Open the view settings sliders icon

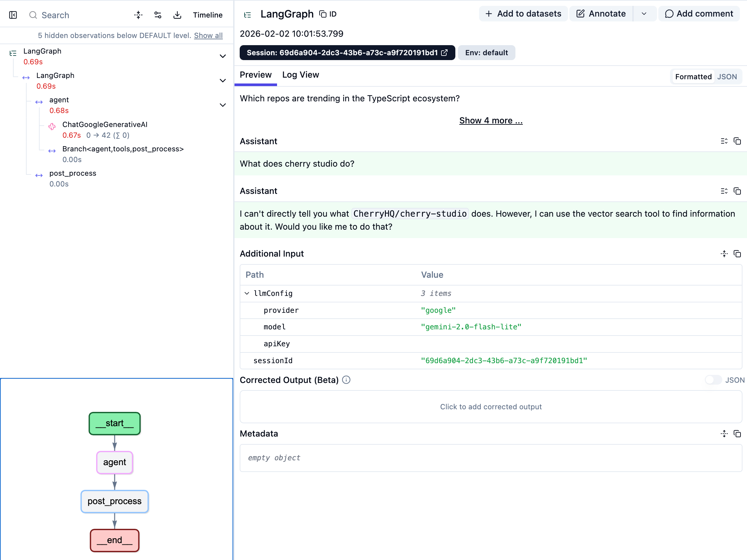[x=158, y=15]
